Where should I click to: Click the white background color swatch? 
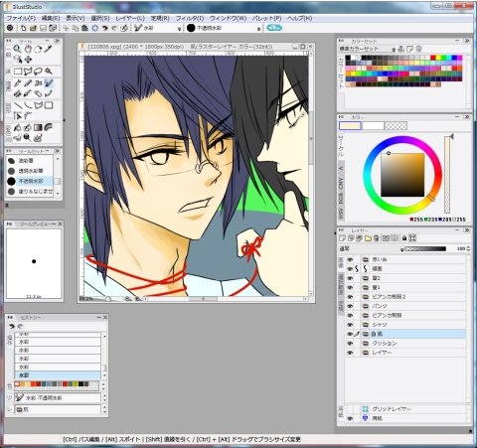click(373, 126)
